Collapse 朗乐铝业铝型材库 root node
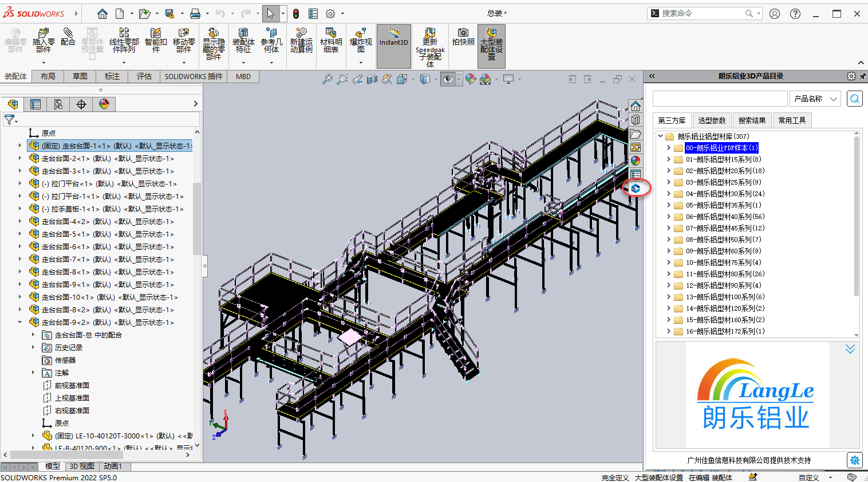Viewport: 868px width, 482px height. click(x=660, y=136)
